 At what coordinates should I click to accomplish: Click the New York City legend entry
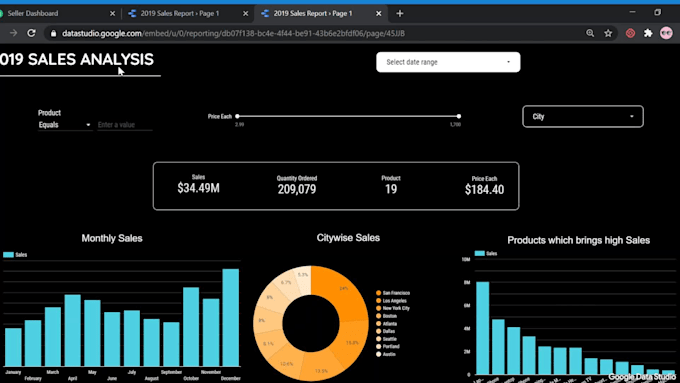(393, 308)
